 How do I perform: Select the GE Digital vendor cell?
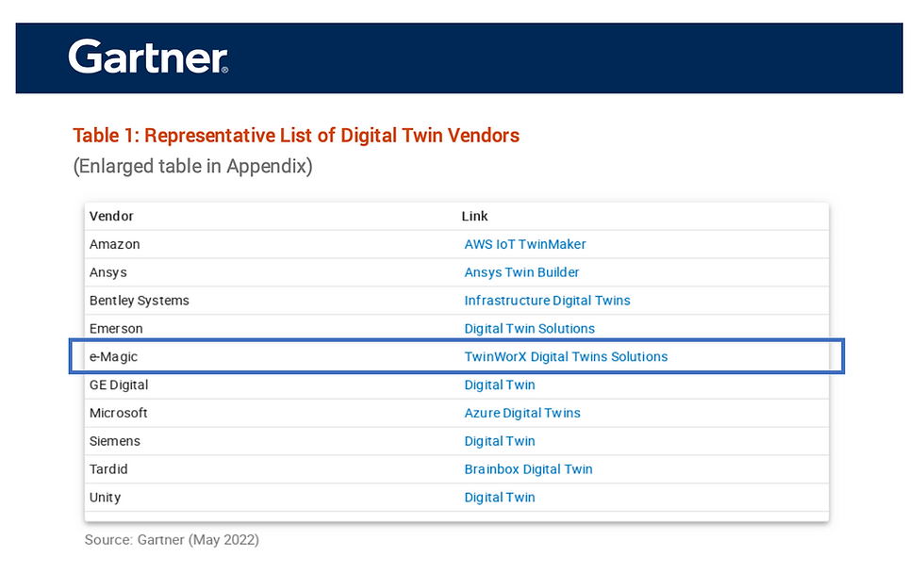[x=119, y=385]
